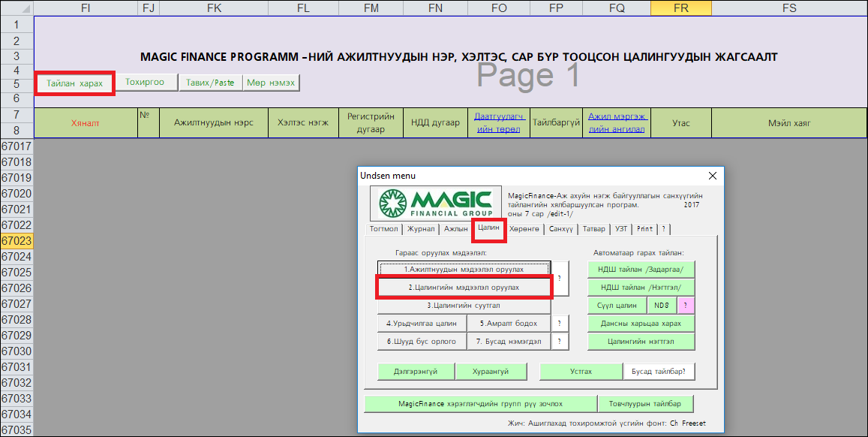Click the 3.Цалингийн суутгал button
Viewport: 868px width, 437px height.
[x=464, y=306]
